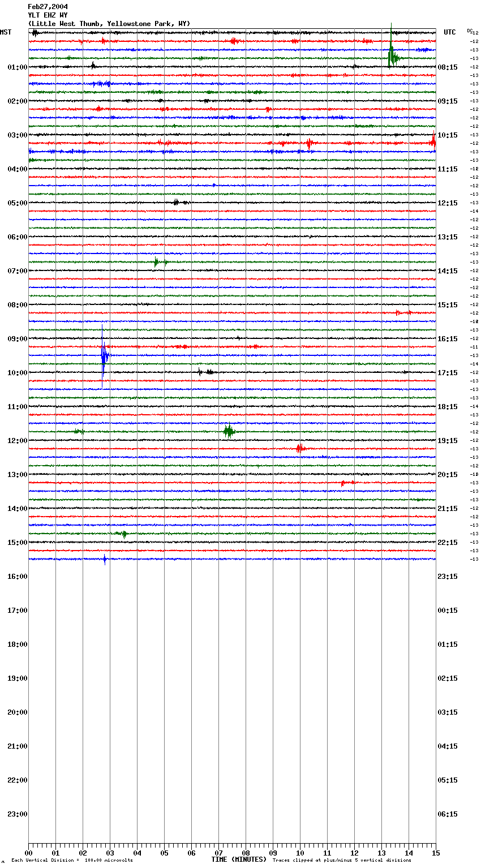481x868 pixels.
Task: Click the 06:15 UTC time label
Action: [448, 814]
